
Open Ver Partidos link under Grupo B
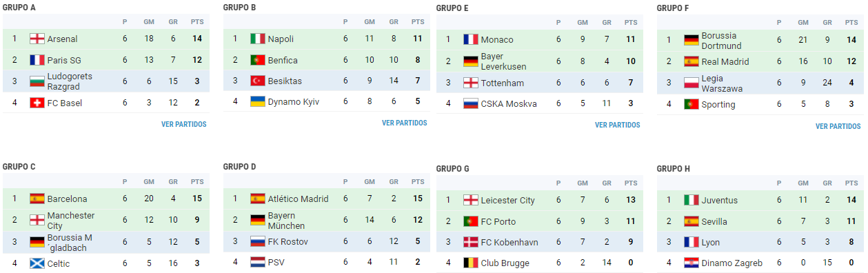405,123
